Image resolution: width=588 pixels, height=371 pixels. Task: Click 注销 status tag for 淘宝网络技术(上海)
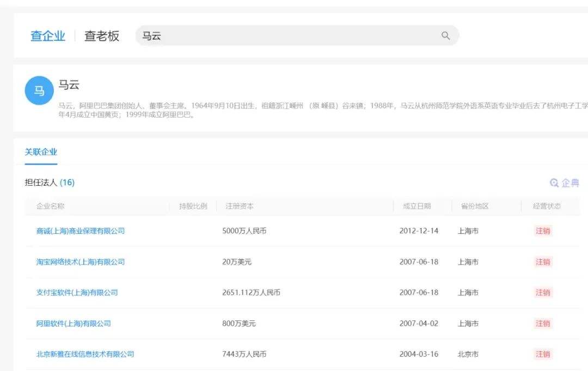(543, 262)
